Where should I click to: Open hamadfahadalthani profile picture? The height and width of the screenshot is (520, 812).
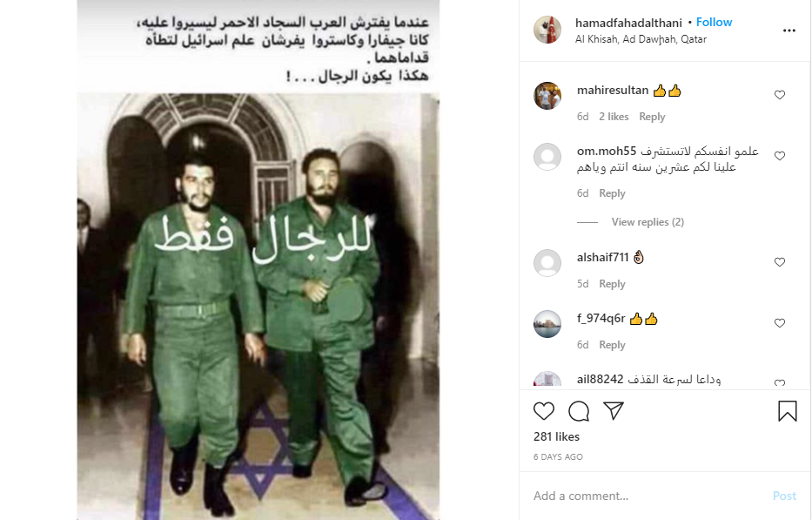pos(547,30)
